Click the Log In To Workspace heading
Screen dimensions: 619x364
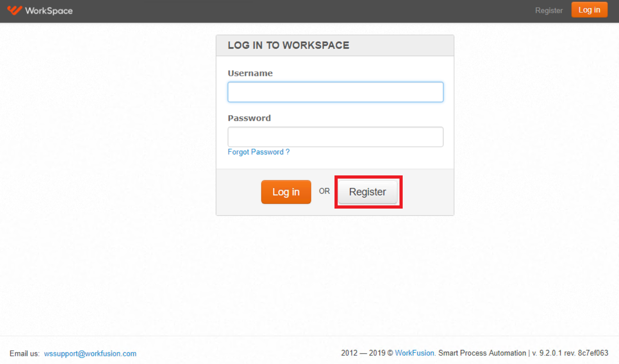[289, 45]
